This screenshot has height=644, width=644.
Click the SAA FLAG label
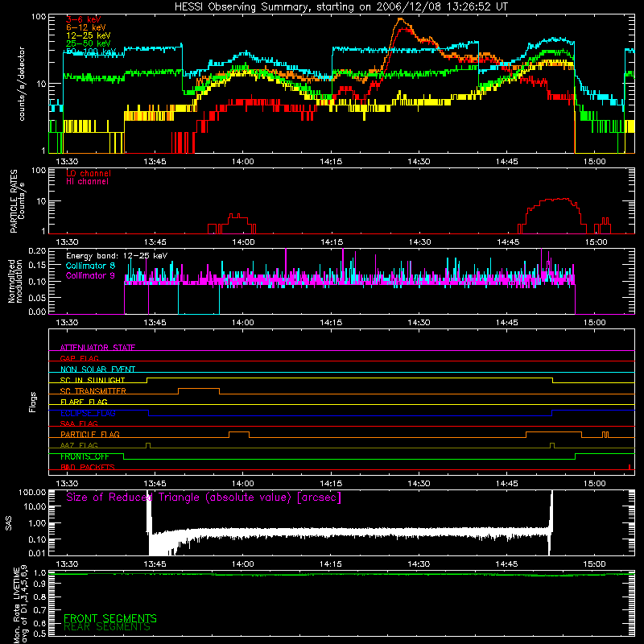click(x=79, y=423)
